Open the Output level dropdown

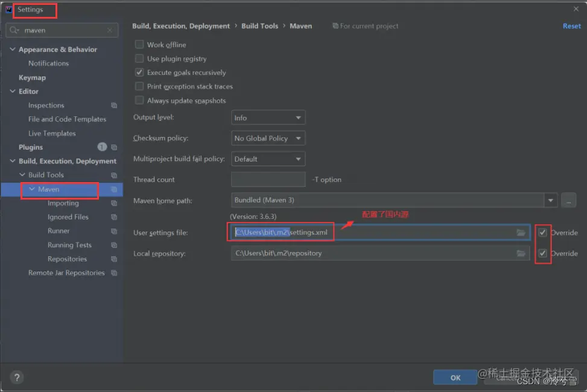point(268,118)
